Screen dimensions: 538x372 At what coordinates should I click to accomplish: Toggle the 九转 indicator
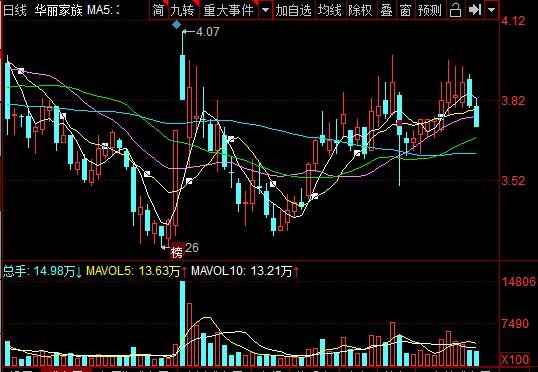pos(183,10)
